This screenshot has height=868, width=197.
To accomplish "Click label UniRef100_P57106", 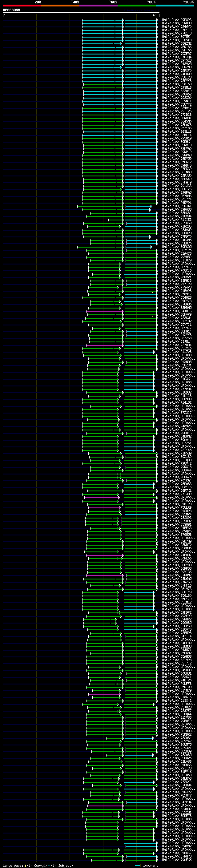I will click(177, 128).
